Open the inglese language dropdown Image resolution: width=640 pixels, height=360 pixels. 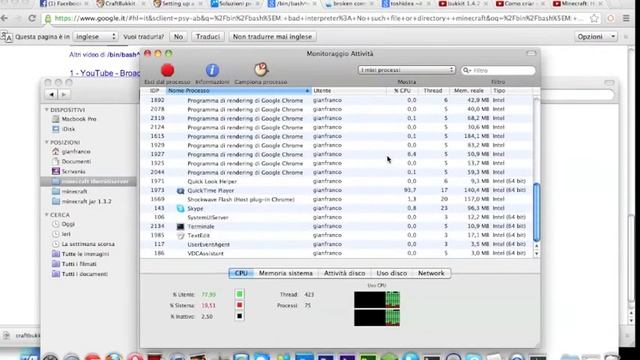(x=96, y=37)
